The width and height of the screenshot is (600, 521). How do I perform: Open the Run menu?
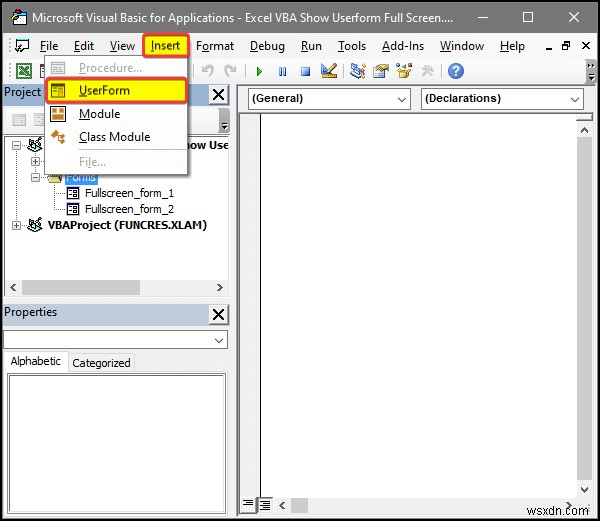[x=311, y=46]
